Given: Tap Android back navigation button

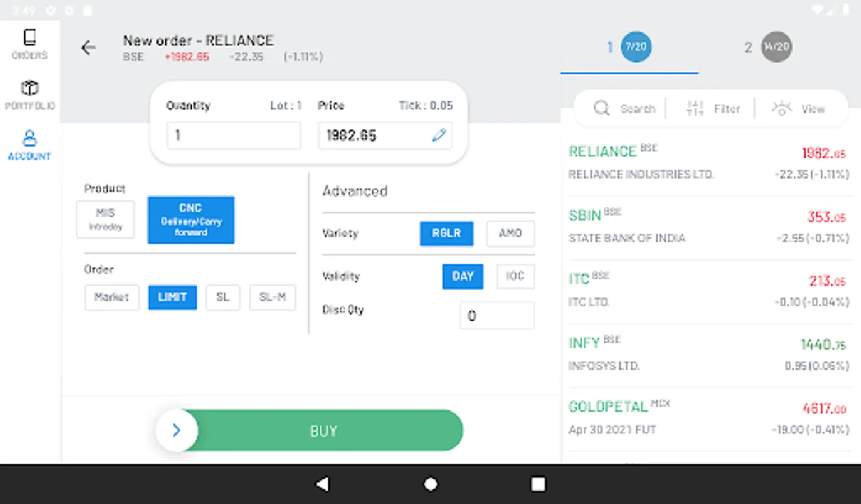Looking at the screenshot, I should pyautogui.click(x=323, y=484).
